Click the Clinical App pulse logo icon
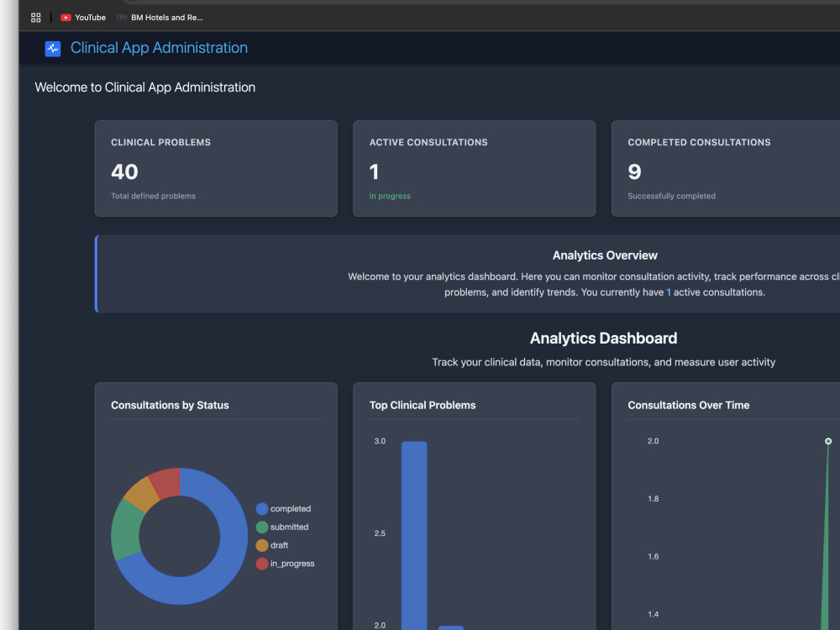Viewport: 840px width, 630px height. pyautogui.click(x=52, y=49)
